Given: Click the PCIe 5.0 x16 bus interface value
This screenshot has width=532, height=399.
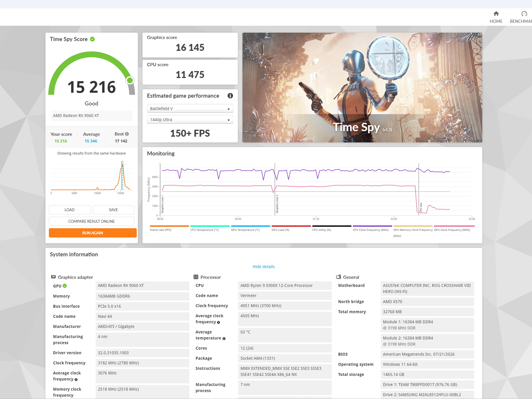Looking at the screenshot, I should click(x=142, y=306).
